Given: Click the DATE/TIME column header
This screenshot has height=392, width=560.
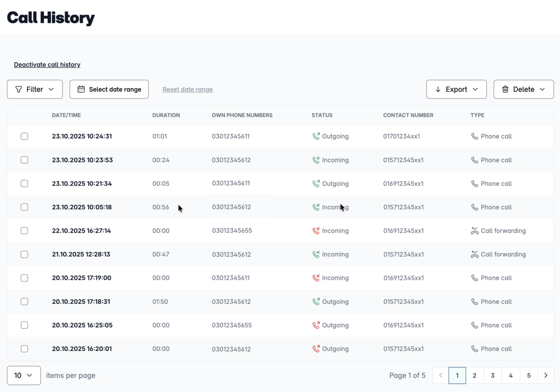Looking at the screenshot, I should coord(66,115).
